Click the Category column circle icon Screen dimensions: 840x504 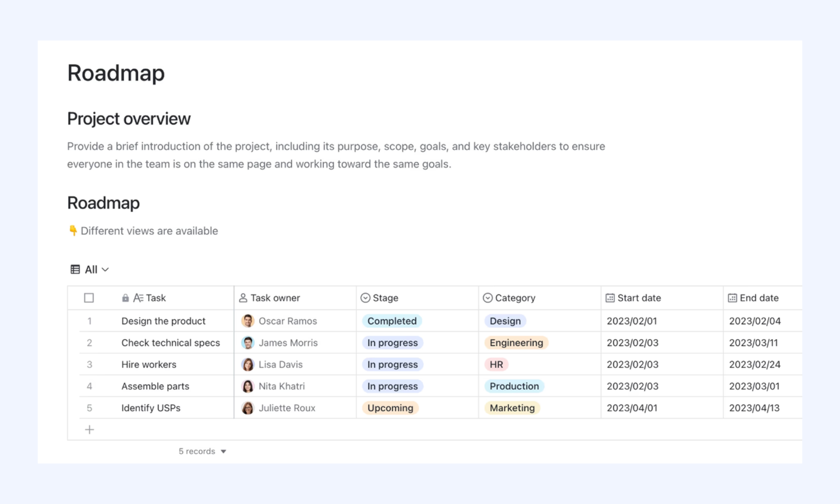click(x=488, y=298)
